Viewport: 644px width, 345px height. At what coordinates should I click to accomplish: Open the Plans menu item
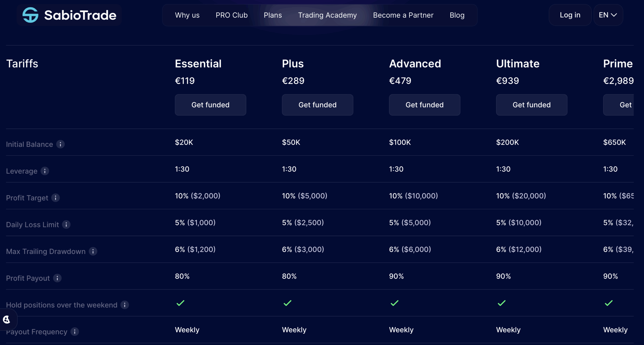pos(273,15)
